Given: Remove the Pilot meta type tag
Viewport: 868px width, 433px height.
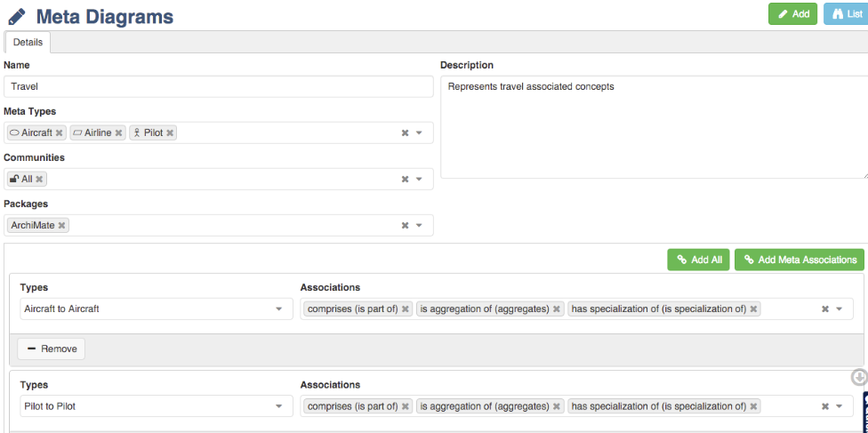Looking at the screenshot, I should pyautogui.click(x=170, y=132).
